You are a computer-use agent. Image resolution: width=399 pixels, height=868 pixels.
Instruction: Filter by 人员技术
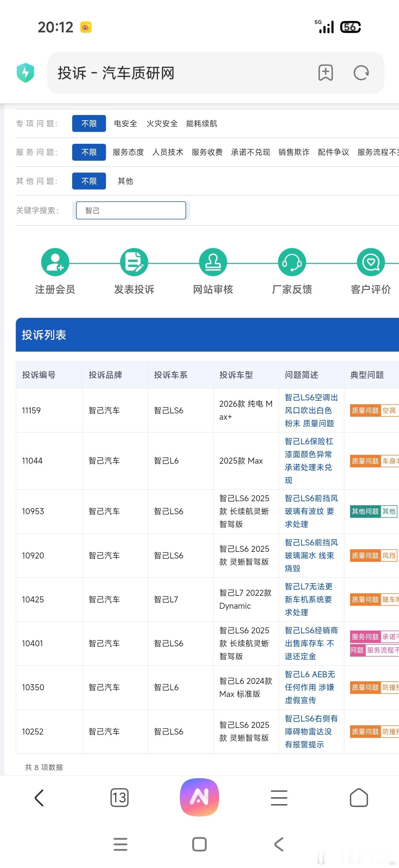(x=168, y=152)
